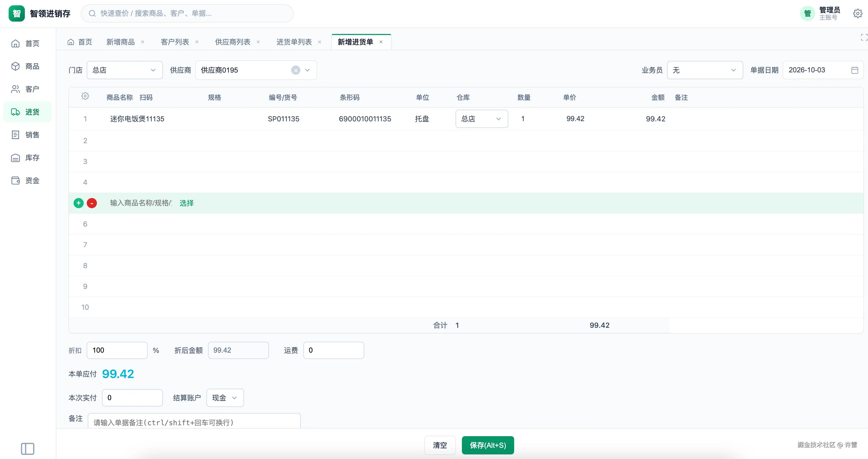Open 库存 in the left sidebar
The height and width of the screenshot is (459, 868).
point(28,158)
